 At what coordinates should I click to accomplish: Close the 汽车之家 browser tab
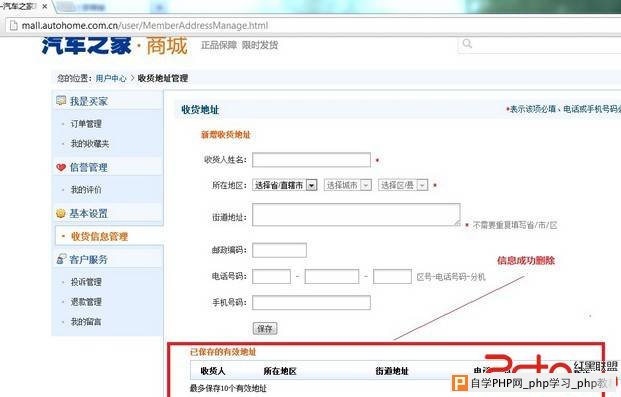45,6
